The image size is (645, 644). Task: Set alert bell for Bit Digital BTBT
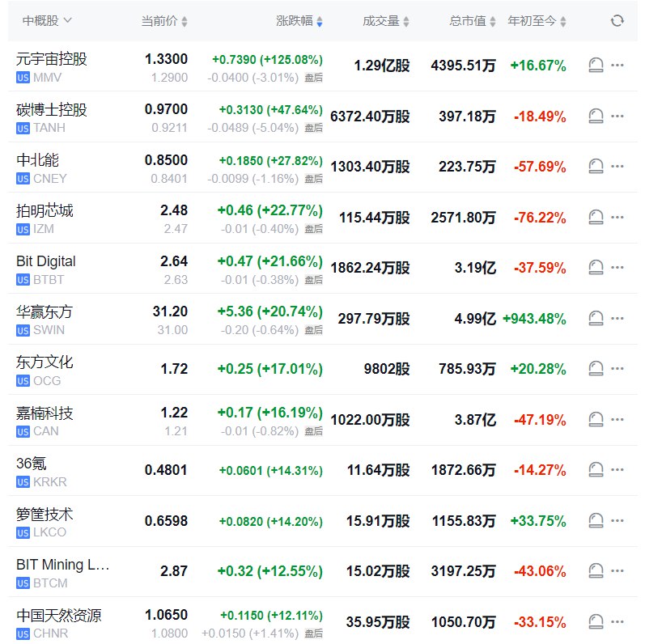pos(596,267)
